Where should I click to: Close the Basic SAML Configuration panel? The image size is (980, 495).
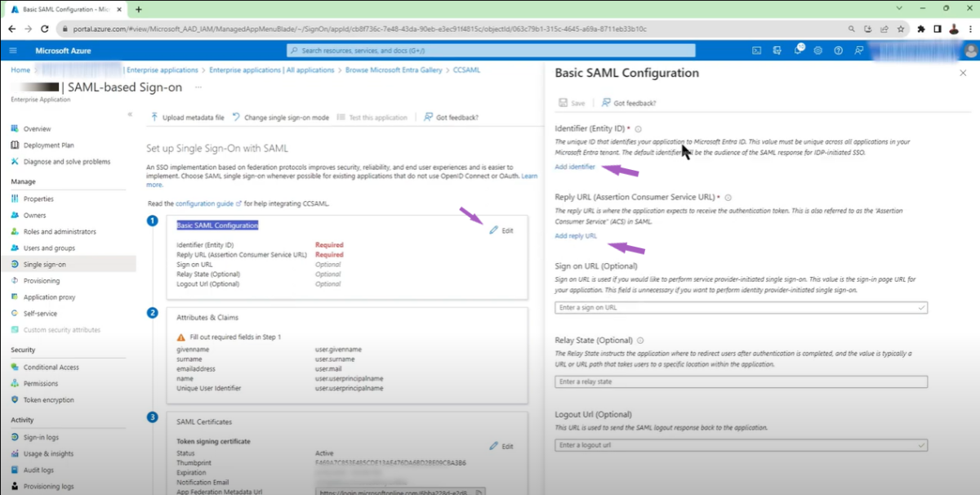point(962,73)
